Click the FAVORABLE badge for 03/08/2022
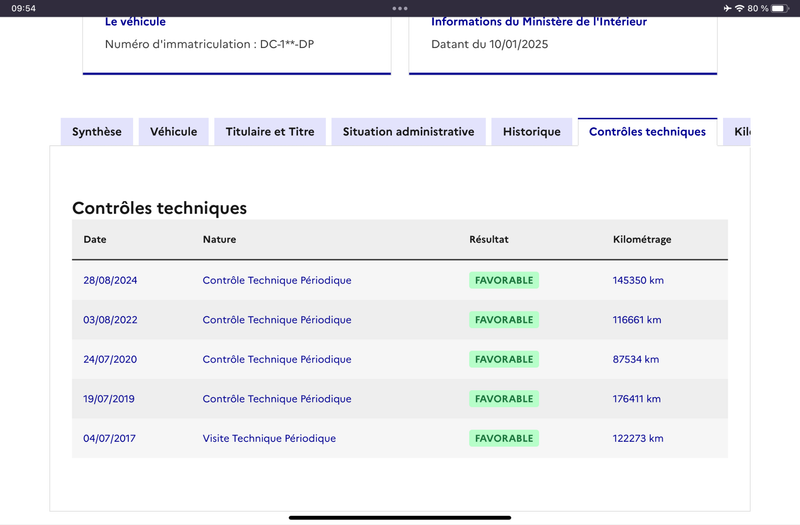Viewport: 800px width, 525px height. pos(504,320)
